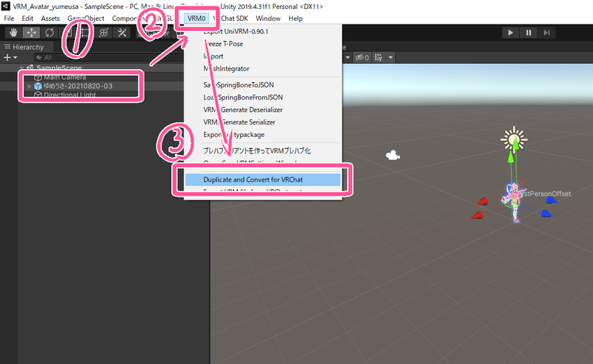
Task: Choose MeshIntegrator menu entry
Action: pyautogui.click(x=263, y=69)
